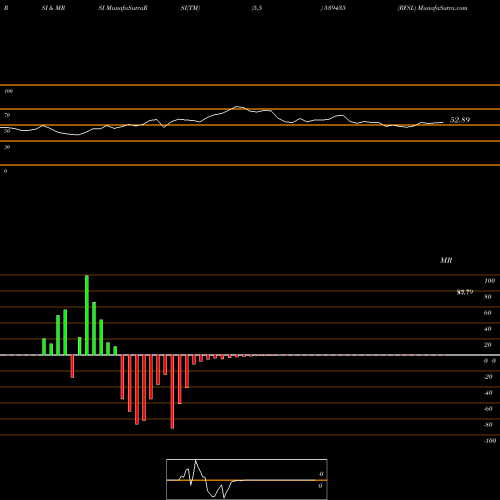Click the RSI axis label 70

pos(7,115)
